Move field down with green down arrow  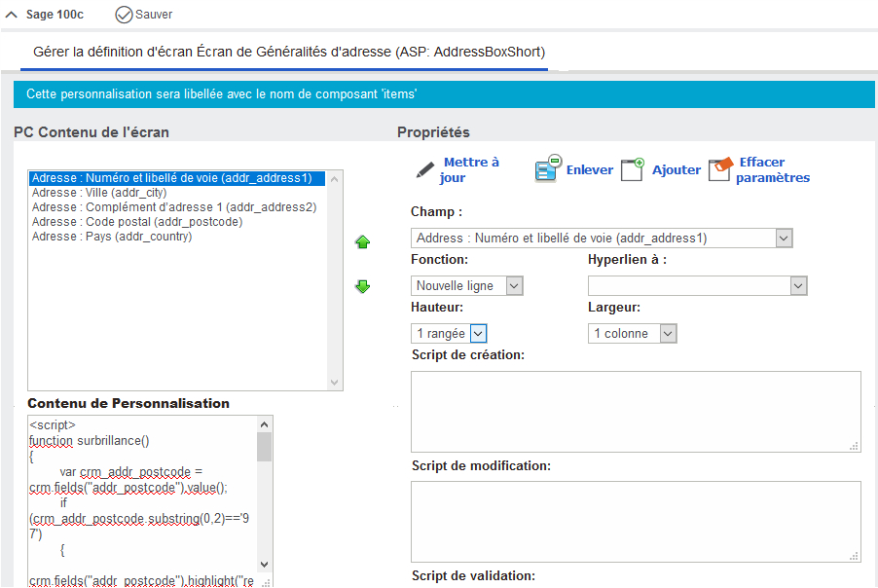[x=362, y=286]
